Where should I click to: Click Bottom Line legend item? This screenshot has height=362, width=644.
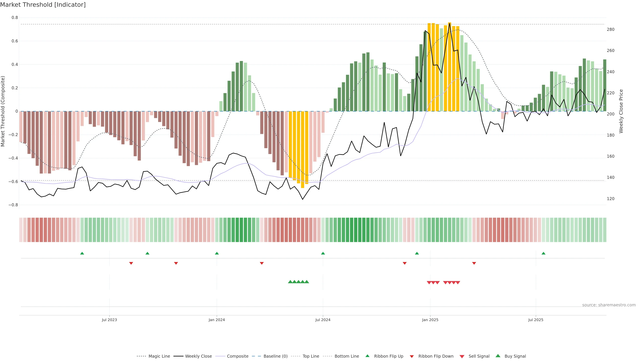346,356
